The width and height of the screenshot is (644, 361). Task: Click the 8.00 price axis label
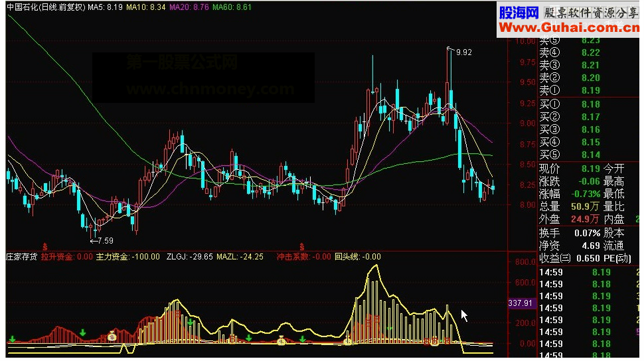pos(527,205)
